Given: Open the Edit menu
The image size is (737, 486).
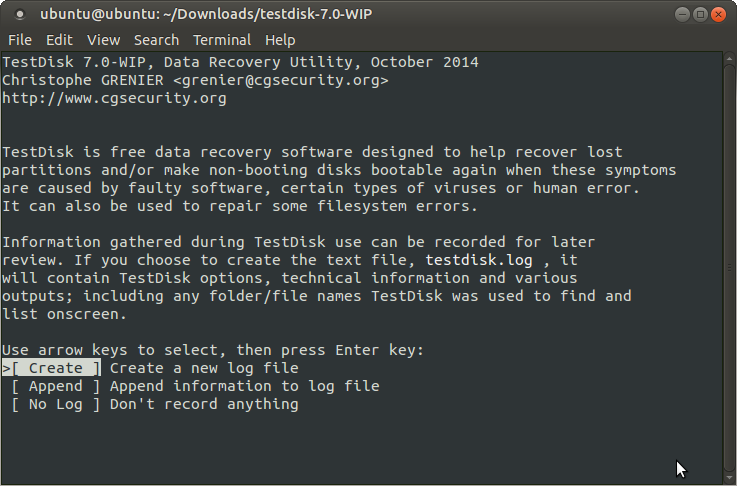Looking at the screenshot, I should click(x=59, y=40).
